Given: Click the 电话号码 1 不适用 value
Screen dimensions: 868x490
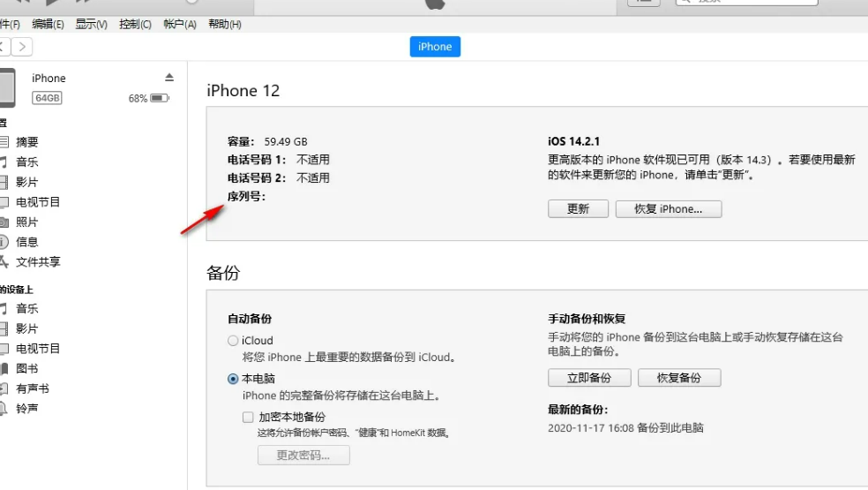Looking at the screenshot, I should click(313, 160).
